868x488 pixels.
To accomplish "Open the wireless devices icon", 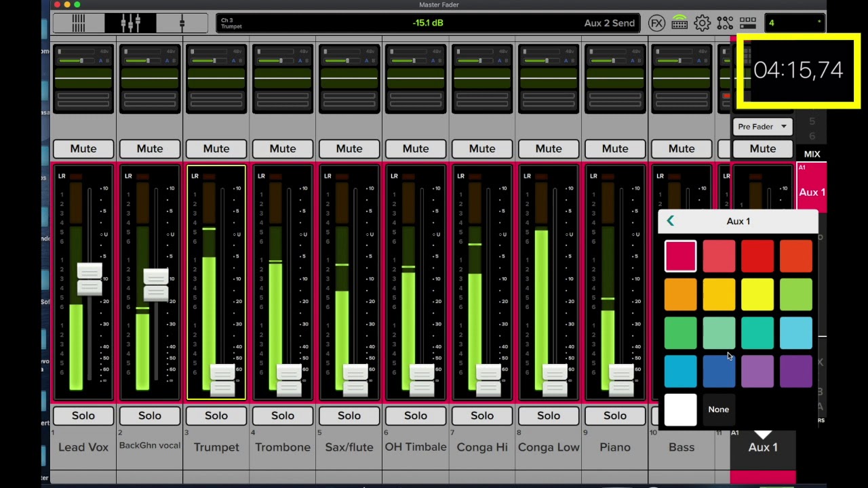I will click(x=679, y=23).
